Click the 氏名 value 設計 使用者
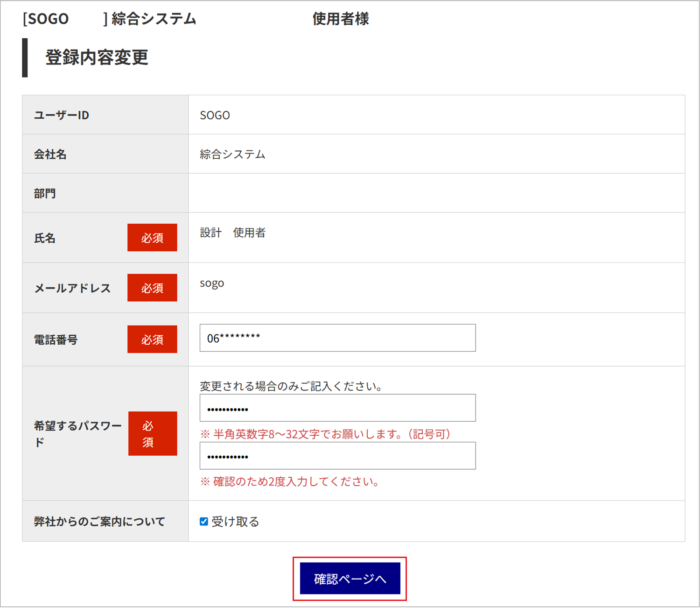The width and height of the screenshot is (700, 608). (232, 233)
